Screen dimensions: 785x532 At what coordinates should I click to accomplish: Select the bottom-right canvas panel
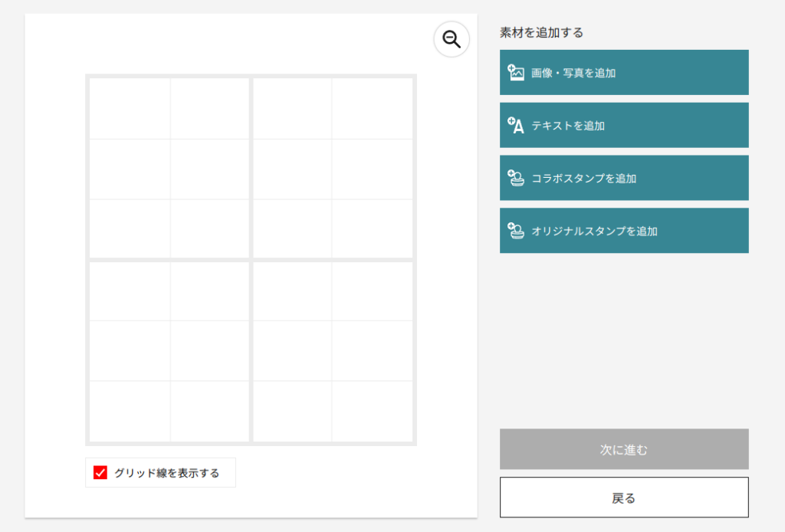click(333, 351)
